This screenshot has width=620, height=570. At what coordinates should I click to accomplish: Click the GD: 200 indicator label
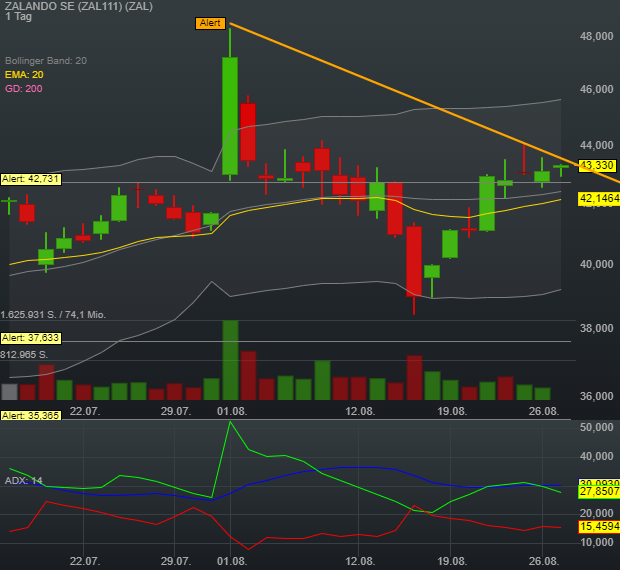[24, 89]
